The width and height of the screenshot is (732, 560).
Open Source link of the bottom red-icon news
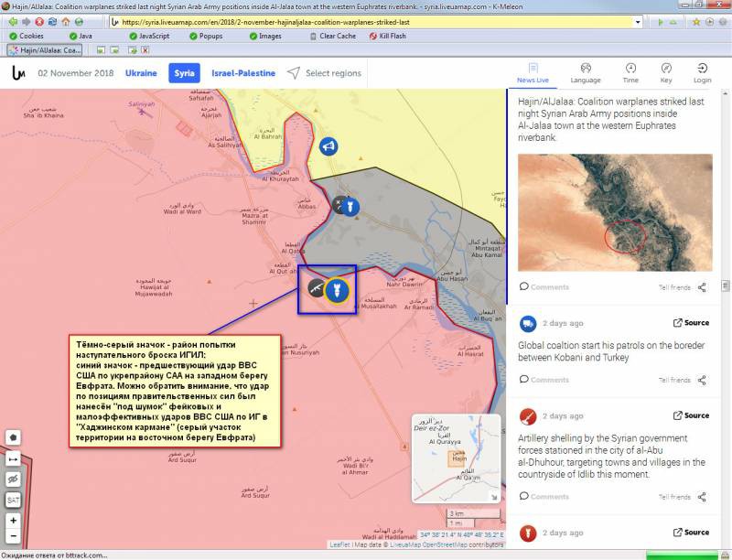[x=692, y=532]
